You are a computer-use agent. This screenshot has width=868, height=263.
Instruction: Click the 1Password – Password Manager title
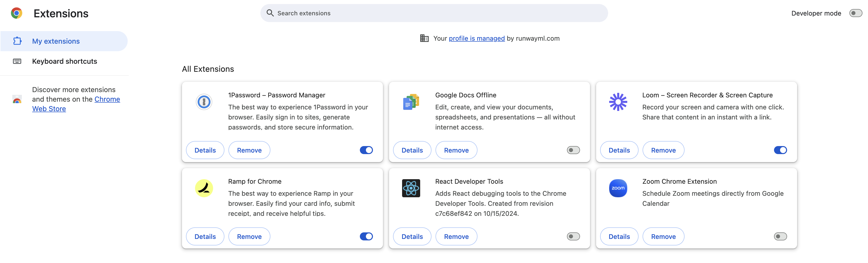277,95
